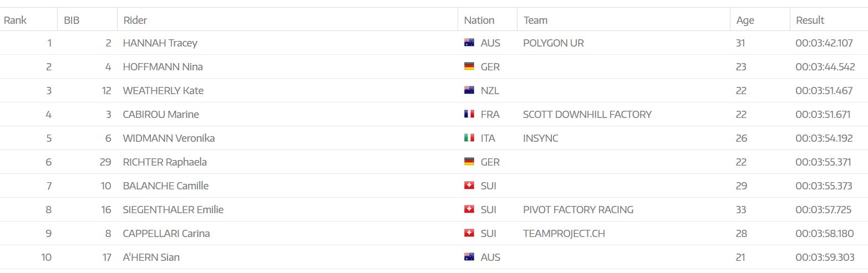868x273 pixels.
Task: Click the PIVOT FACTORY RACING team name
Action: click(578, 209)
